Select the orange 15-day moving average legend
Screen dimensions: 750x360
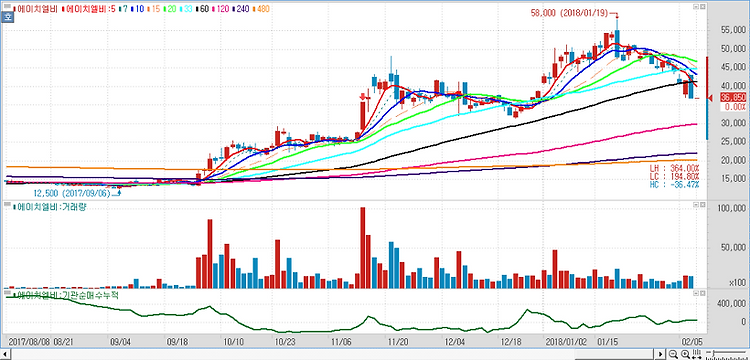point(154,9)
